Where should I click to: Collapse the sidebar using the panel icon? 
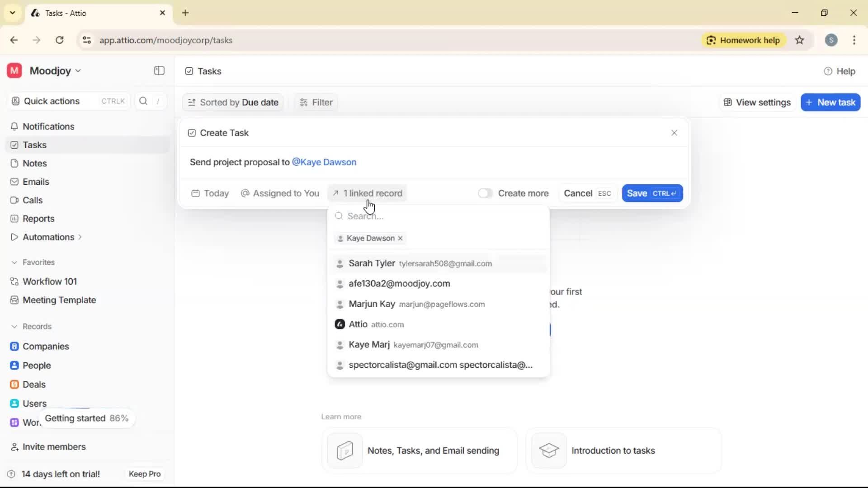coord(159,71)
